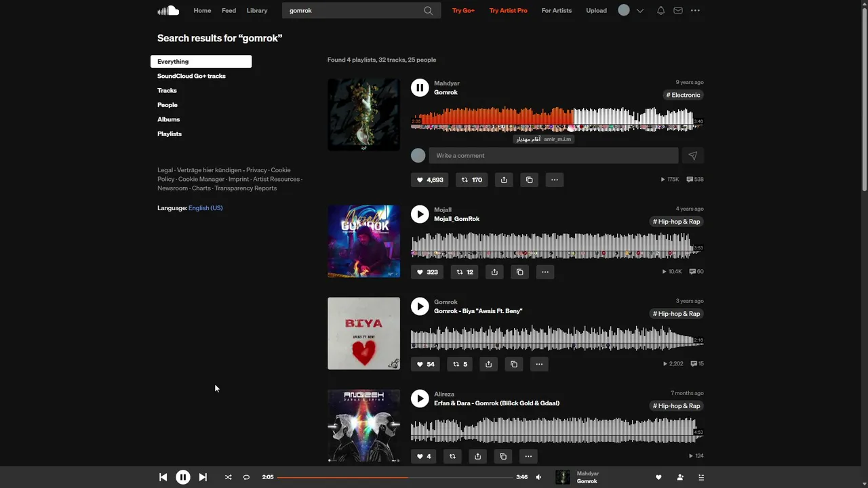Open the notifications bell
This screenshot has width=868, height=488.
(660, 10)
